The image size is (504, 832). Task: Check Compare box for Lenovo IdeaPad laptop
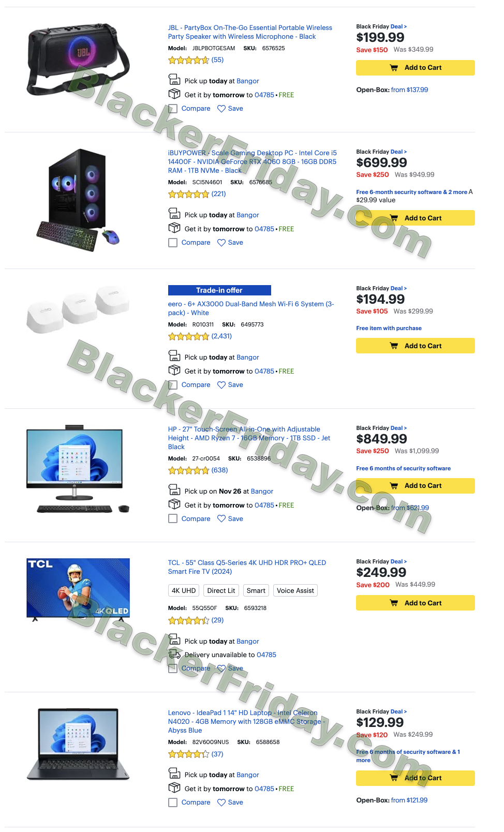(x=173, y=803)
